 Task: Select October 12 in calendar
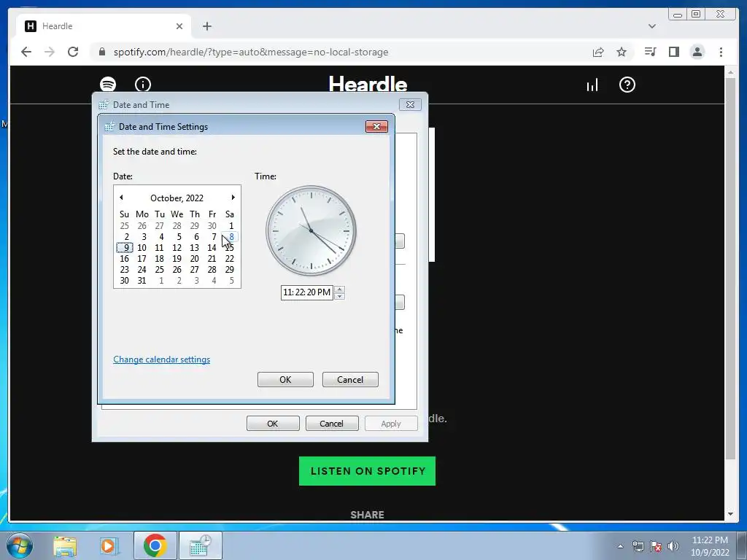177,248
